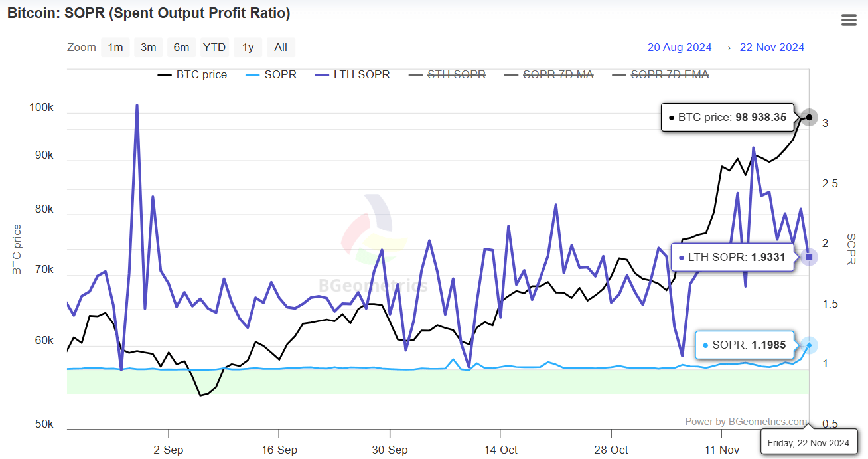Choose the 6m zoom option

coord(181,47)
